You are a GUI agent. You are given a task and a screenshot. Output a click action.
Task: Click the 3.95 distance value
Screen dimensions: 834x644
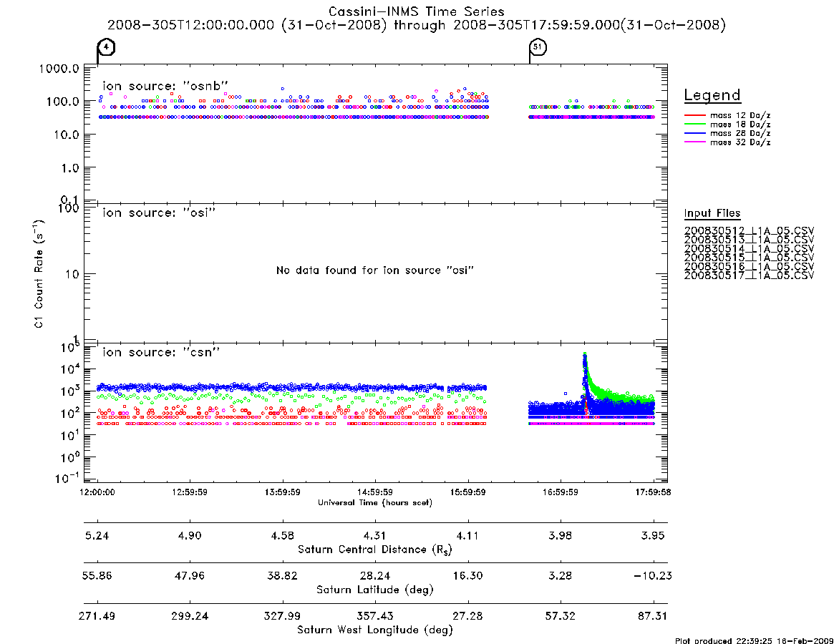(x=653, y=535)
